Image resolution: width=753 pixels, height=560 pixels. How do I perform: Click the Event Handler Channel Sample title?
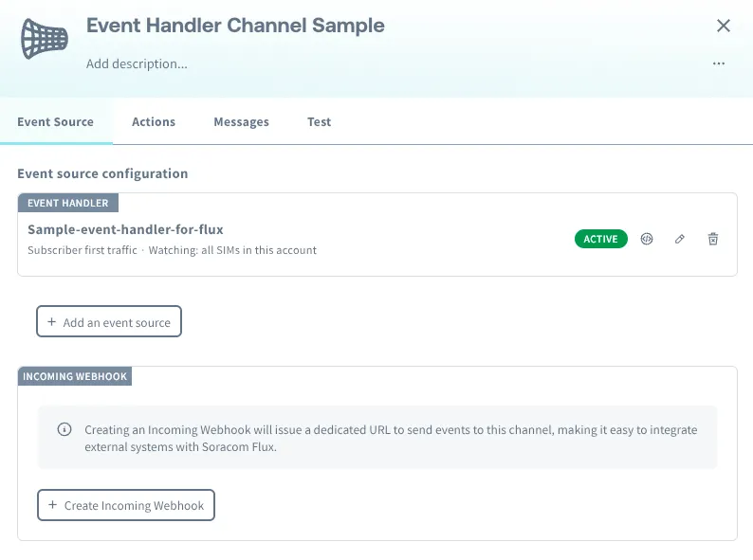pos(235,26)
